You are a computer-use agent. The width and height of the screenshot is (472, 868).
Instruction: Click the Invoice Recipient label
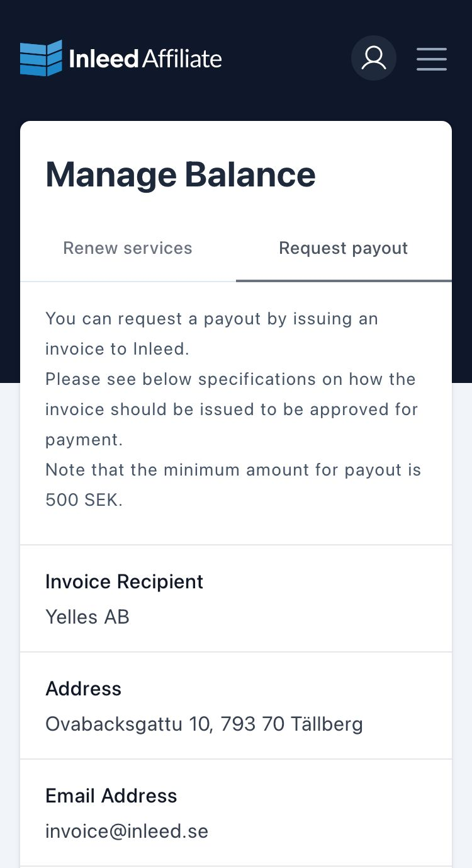pos(124,581)
